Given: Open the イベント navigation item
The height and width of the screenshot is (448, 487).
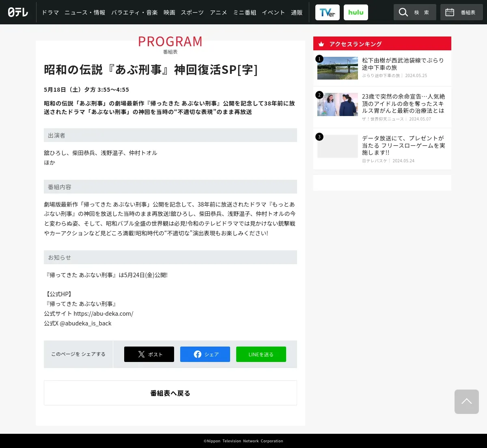Looking at the screenshot, I should pyautogui.click(x=273, y=13).
